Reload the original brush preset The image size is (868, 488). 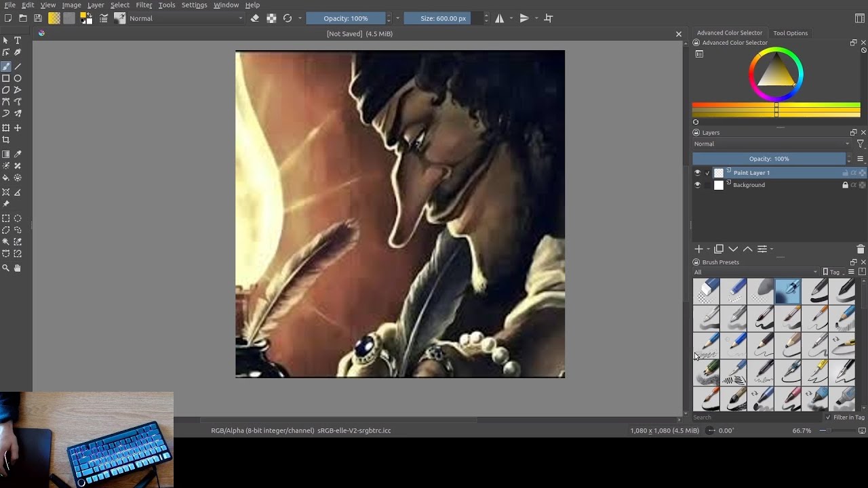coord(288,18)
